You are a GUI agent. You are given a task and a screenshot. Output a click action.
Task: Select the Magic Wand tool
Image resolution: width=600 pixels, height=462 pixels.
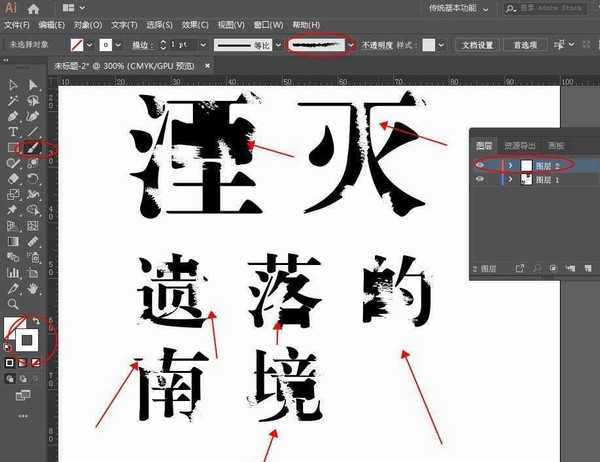tap(13, 100)
